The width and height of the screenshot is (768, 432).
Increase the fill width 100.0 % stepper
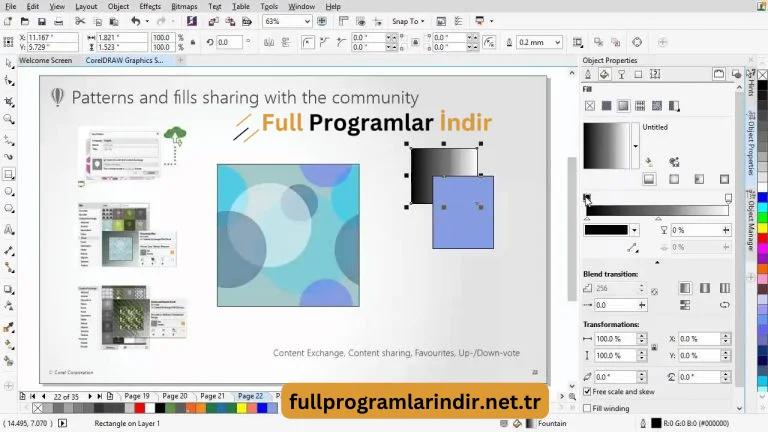pos(642,336)
